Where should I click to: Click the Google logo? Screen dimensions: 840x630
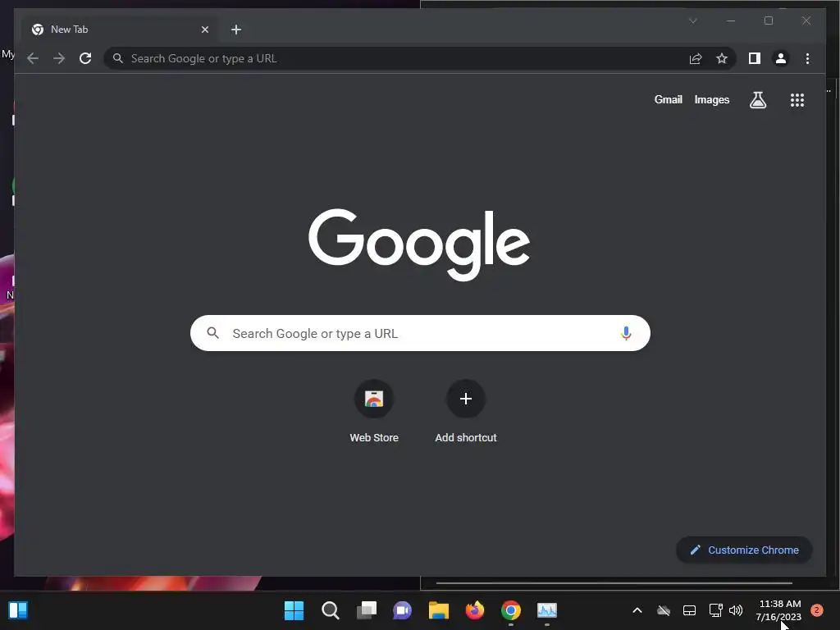[419, 244]
